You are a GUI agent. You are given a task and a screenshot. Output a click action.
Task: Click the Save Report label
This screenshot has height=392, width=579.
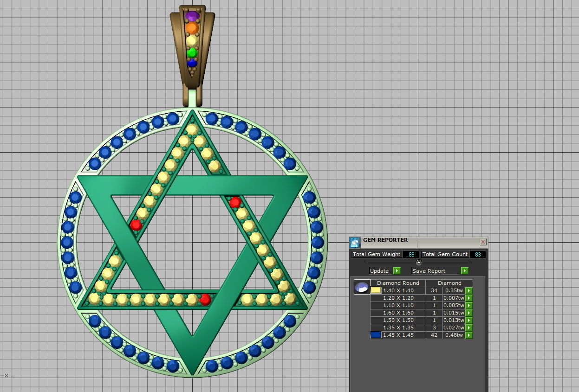pyautogui.click(x=429, y=271)
